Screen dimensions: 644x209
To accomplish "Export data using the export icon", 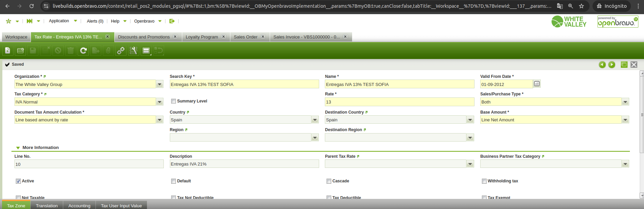I will [96, 51].
